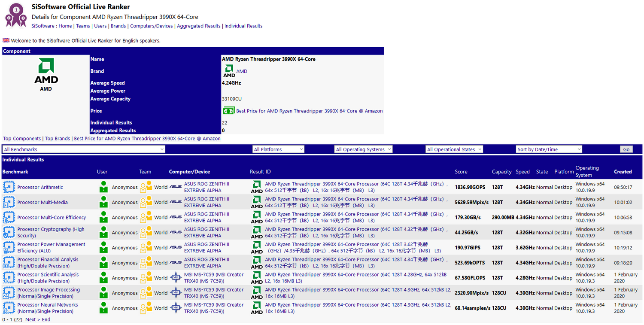
Task: Click the green money price icon
Action: point(228,111)
